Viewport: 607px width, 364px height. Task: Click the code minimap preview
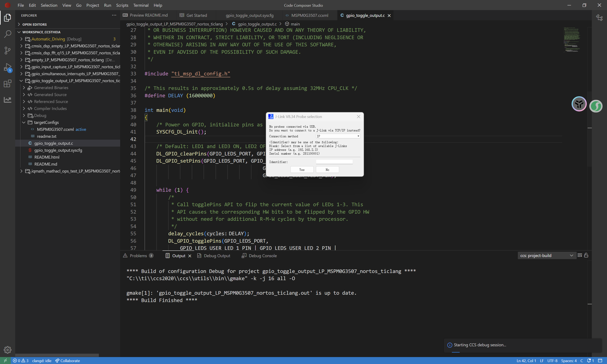[x=572, y=39]
